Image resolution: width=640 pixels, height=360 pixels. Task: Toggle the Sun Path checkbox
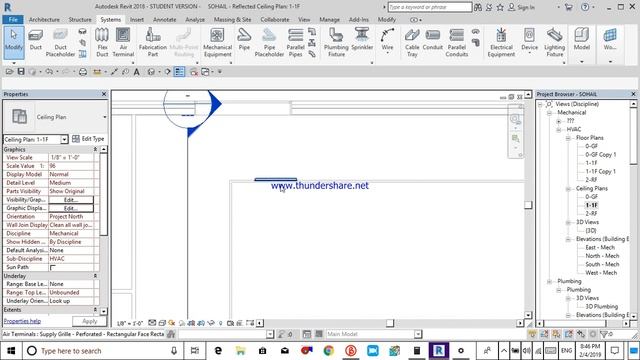pos(53,268)
